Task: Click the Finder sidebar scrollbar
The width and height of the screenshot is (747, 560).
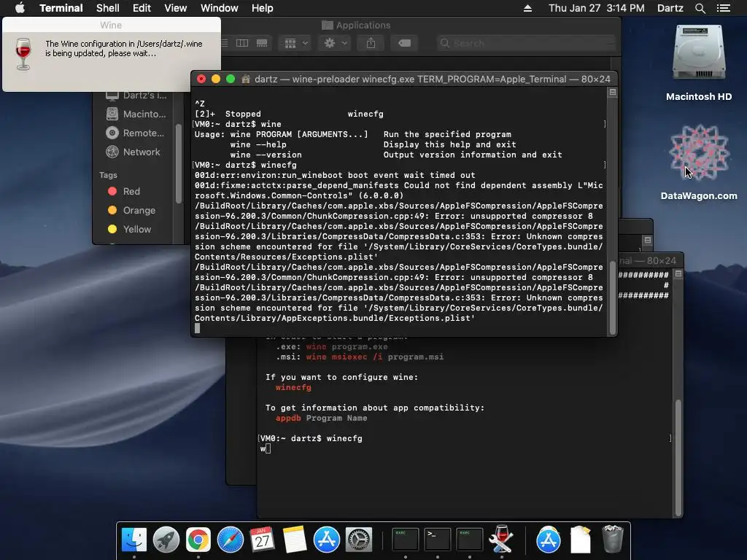Action: click(179, 163)
